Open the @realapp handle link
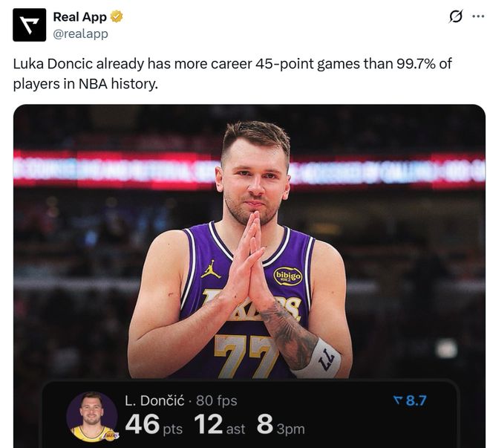This screenshot has width=490, height=448. (80, 33)
